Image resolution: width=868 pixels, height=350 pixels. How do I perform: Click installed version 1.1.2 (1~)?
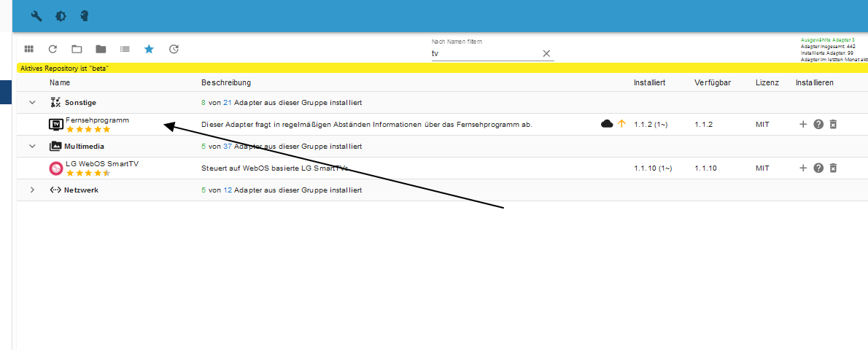pos(651,125)
